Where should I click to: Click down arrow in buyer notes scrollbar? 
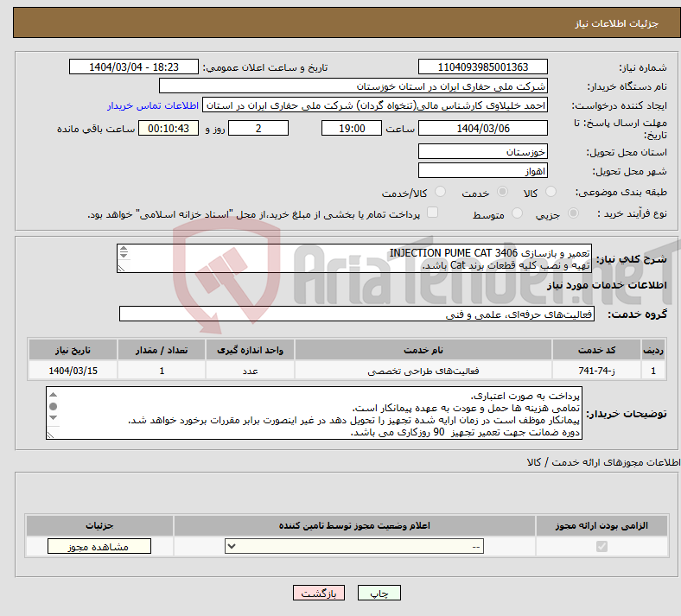[53, 417]
